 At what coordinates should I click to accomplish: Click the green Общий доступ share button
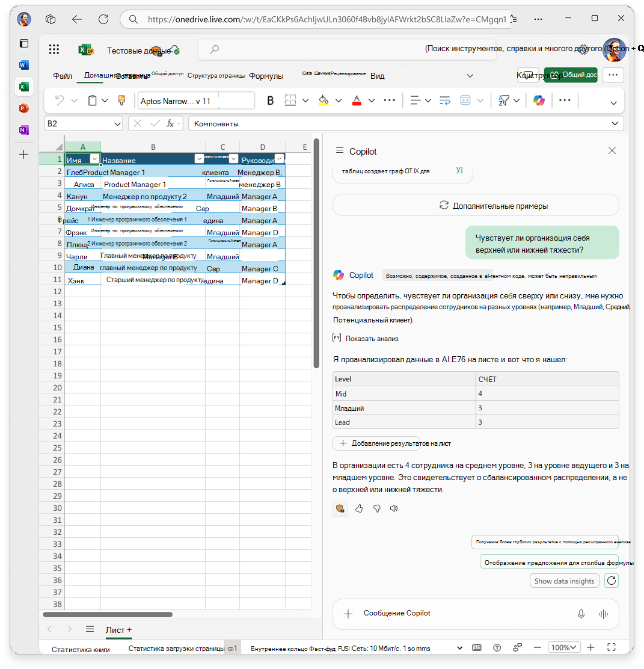(570, 75)
